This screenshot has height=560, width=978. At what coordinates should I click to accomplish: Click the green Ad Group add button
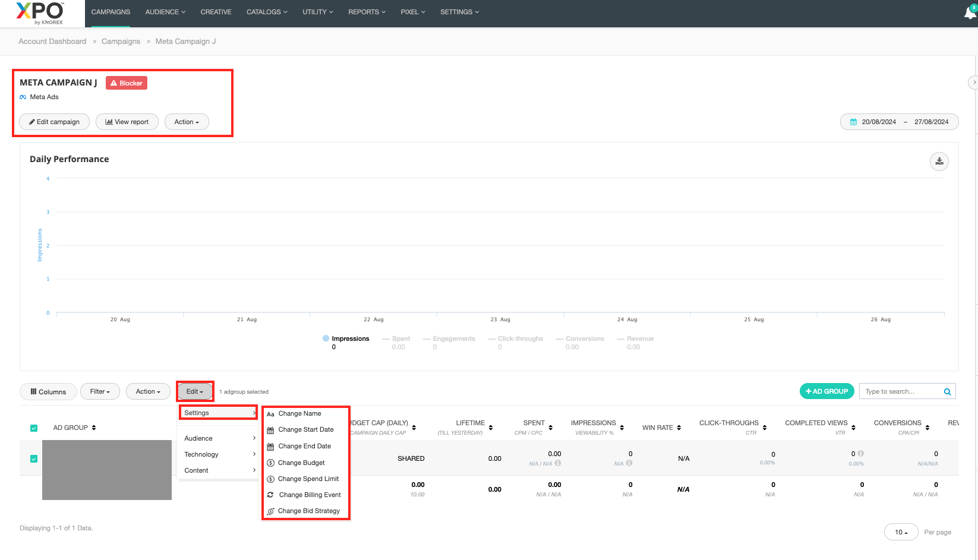pos(826,391)
